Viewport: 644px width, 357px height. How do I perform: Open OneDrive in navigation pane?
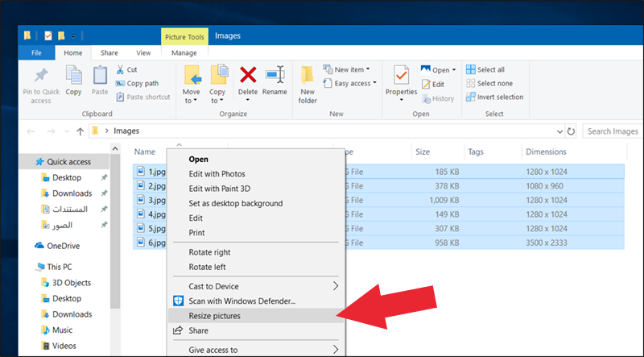pos(58,246)
